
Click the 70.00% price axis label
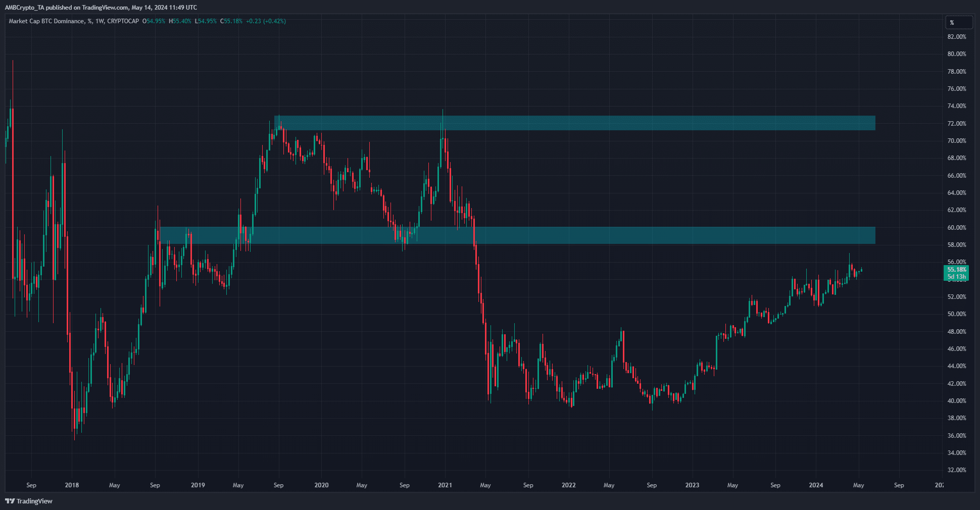pyautogui.click(x=957, y=141)
